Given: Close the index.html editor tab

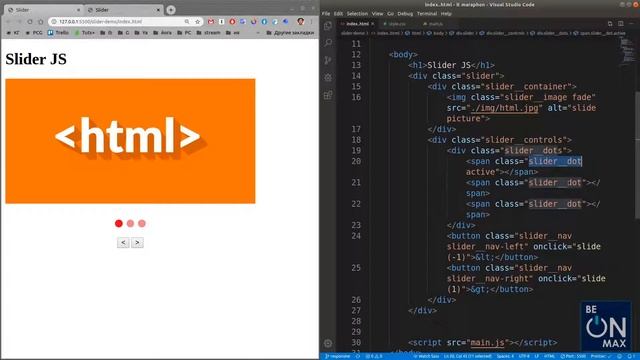Looking at the screenshot, I should [372, 24].
